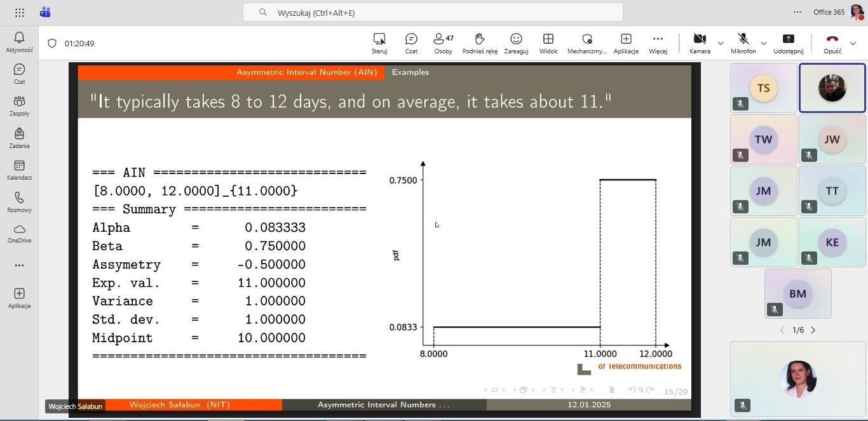Open the Zareaguj reactions menu
868x421 pixels.
click(x=516, y=43)
